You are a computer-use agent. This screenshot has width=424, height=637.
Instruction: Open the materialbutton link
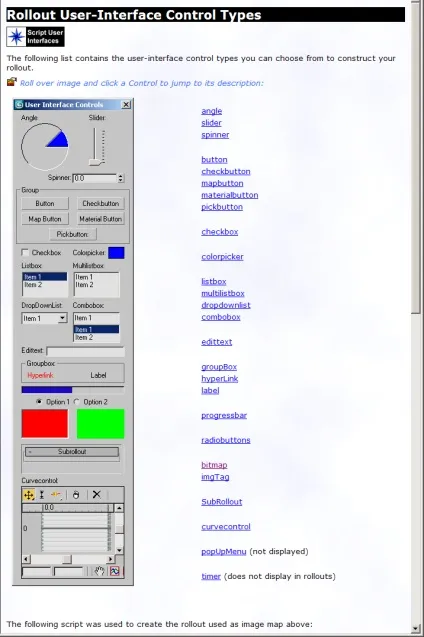point(230,195)
